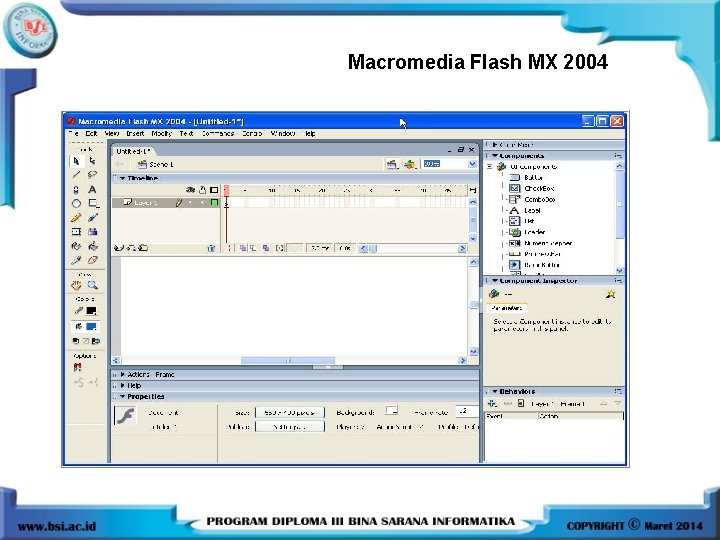Toggle show all layers as outlines

214,190
